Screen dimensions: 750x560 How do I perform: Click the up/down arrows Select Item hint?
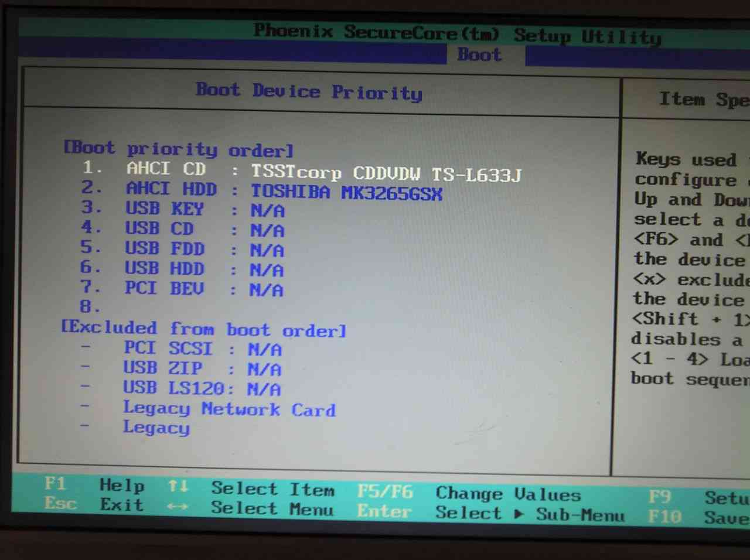251,488
